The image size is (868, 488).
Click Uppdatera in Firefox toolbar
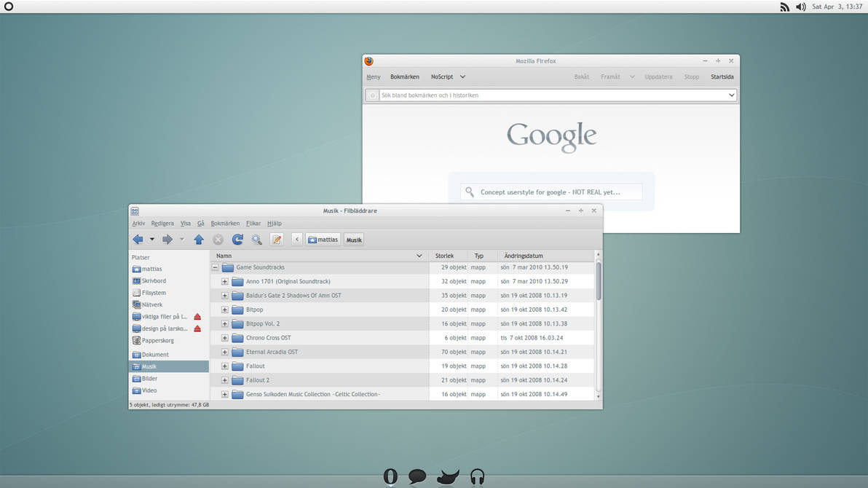point(658,77)
